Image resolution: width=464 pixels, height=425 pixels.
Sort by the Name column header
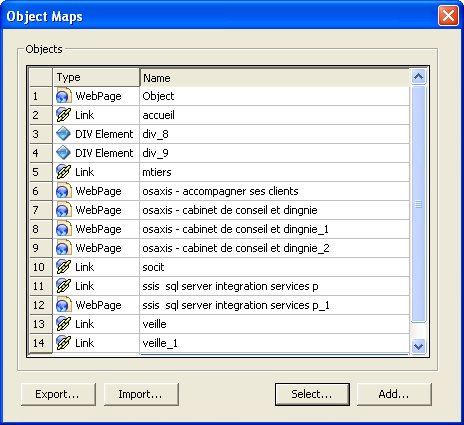click(275, 78)
